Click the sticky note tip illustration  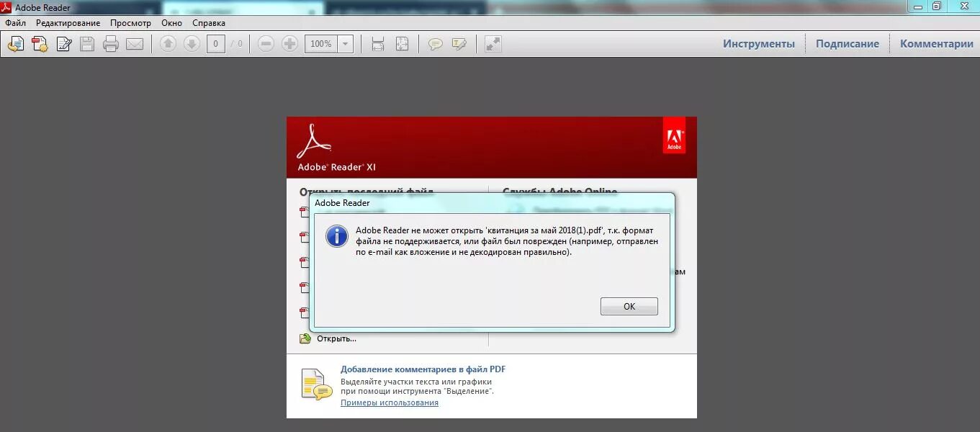316,384
